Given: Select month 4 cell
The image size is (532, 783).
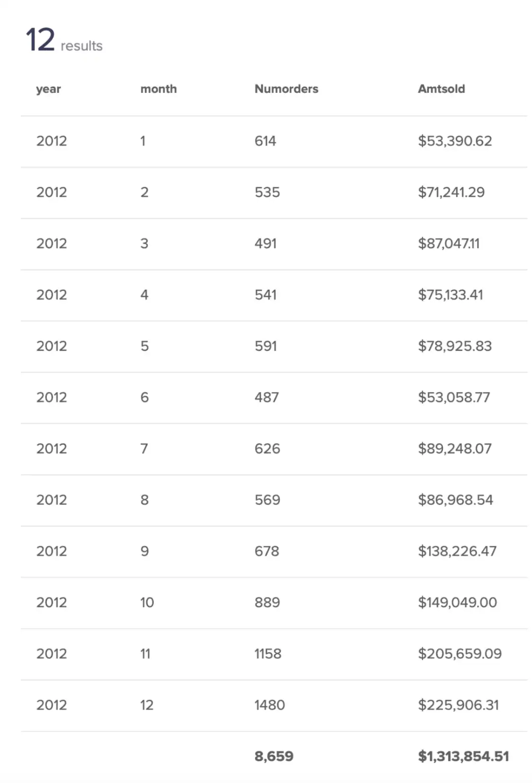Looking at the screenshot, I should 144,295.
